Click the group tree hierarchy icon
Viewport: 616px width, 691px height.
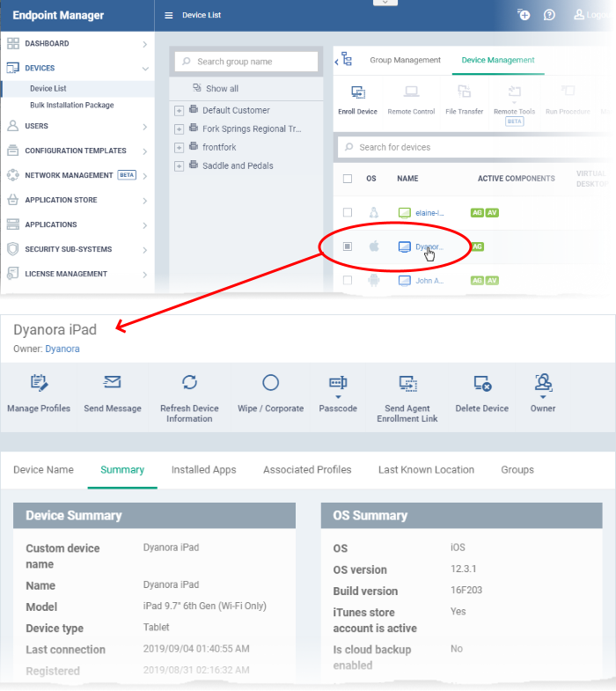(x=348, y=59)
